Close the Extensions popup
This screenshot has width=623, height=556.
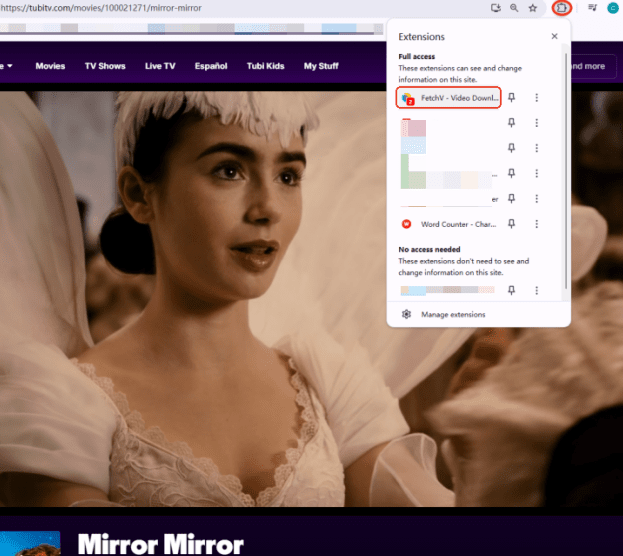554,36
